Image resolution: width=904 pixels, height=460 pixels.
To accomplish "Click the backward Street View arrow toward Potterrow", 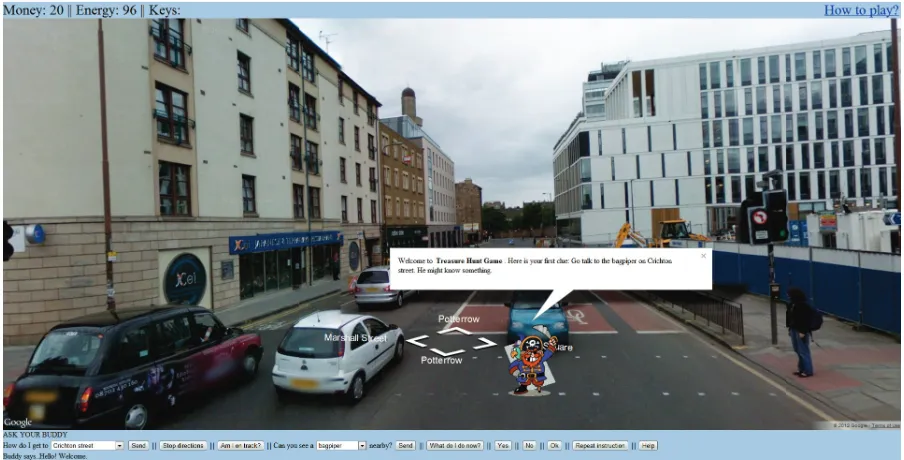I will pyautogui.click(x=447, y=352).
